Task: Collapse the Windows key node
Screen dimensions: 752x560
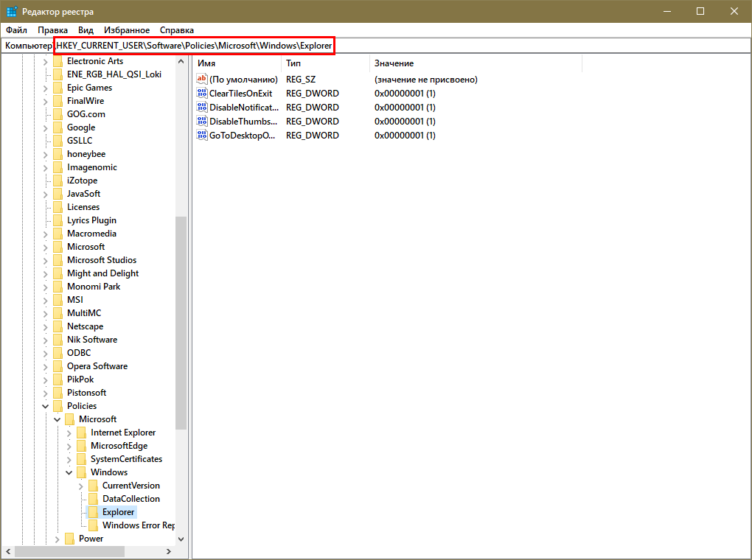Action: 69,472
